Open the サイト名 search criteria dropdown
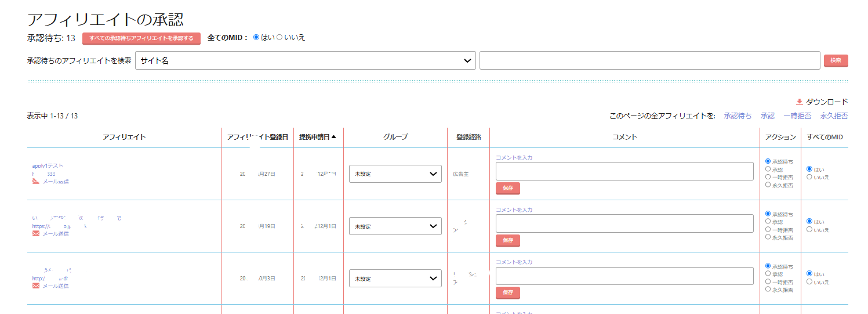Screen dimensions: 868x314 (305, 60)
